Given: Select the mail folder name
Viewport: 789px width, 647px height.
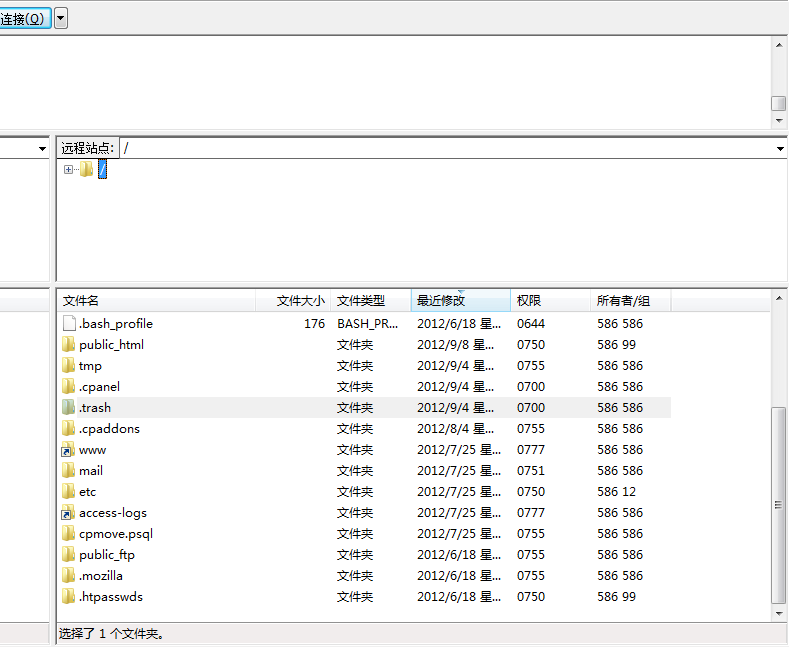Looking at the screenshot, I should click(91, 471).
